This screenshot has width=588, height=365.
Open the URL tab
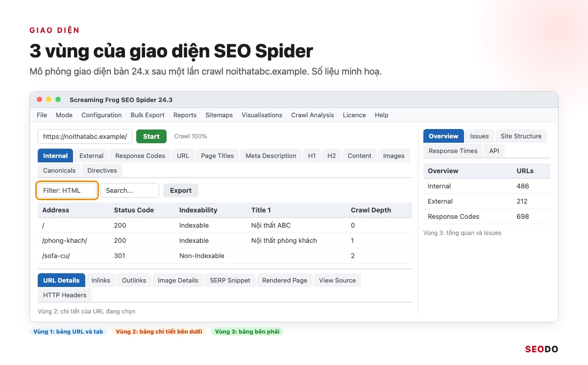click(x=183, y=156)
